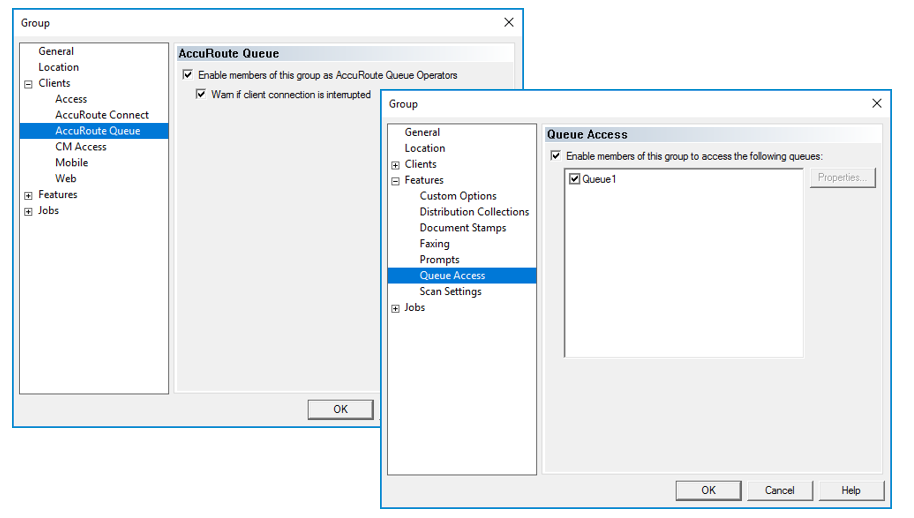914x518 pixels.
Task: Close the front Group window
Action: pos(877,103)
